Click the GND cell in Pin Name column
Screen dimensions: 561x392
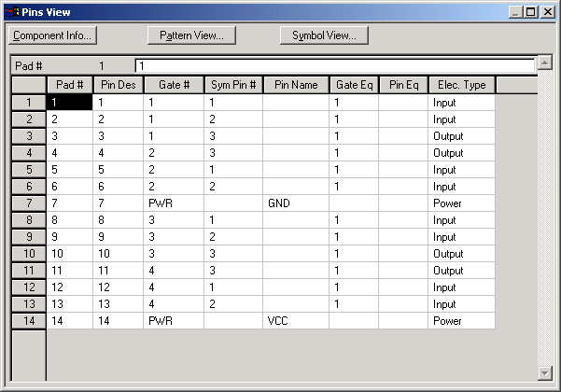click(x=296, y=203)
